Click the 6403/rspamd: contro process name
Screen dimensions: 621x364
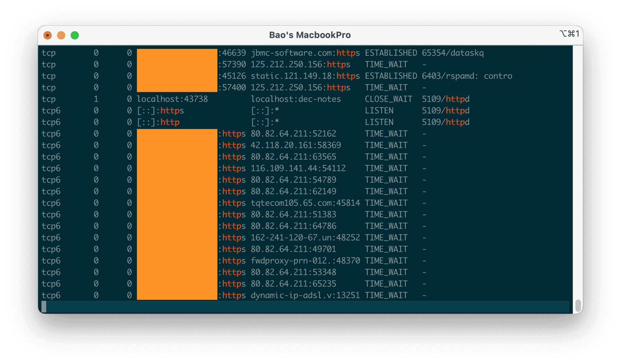467,76
